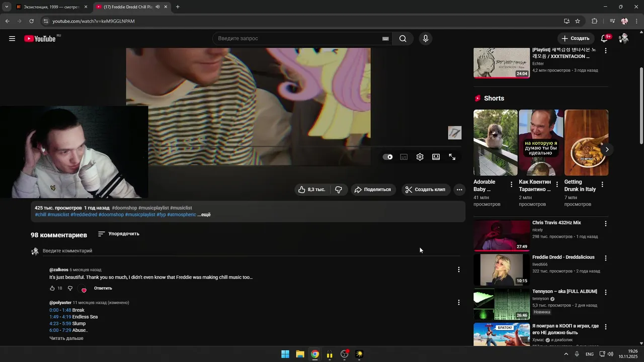Open options menu for @zalkeos comment
The height and width of the screenshot is (362, 644).
[458, 269]
